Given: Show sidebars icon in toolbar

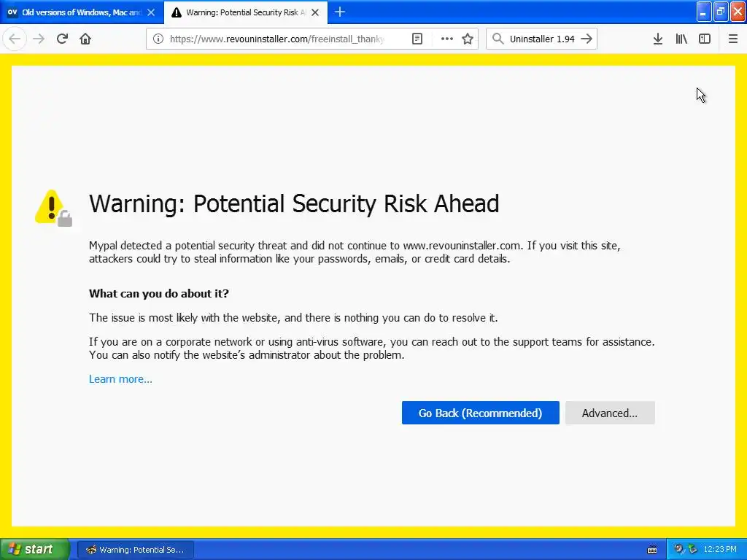Looking at the screenshot, I should [x=705, y=39].
